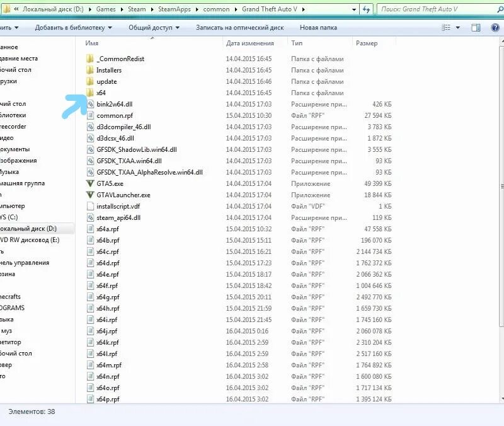Screen dimensions: 504x426
Task: Go to Games in the address path
Action: pyautogui.click(x=106, y=9)
